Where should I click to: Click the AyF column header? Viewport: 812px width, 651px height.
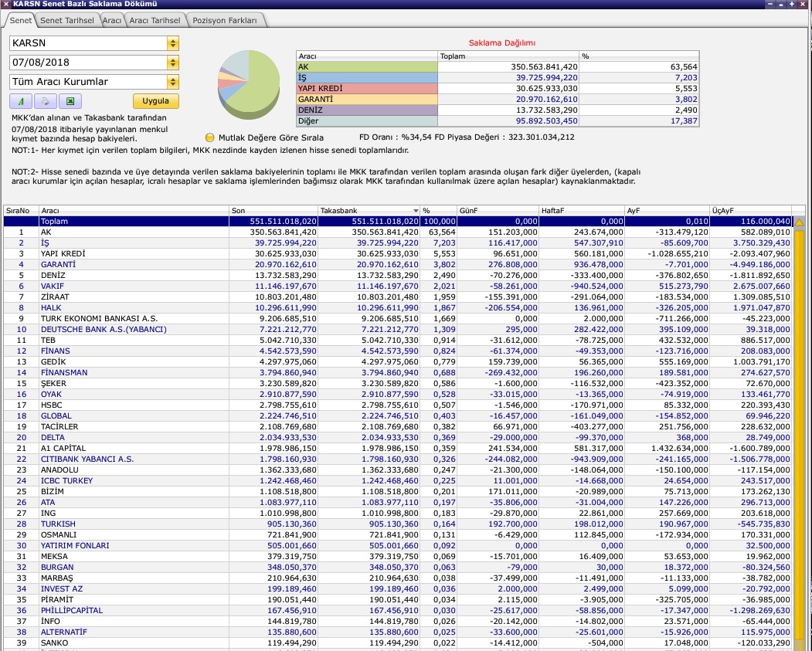[x=667, y=211]
